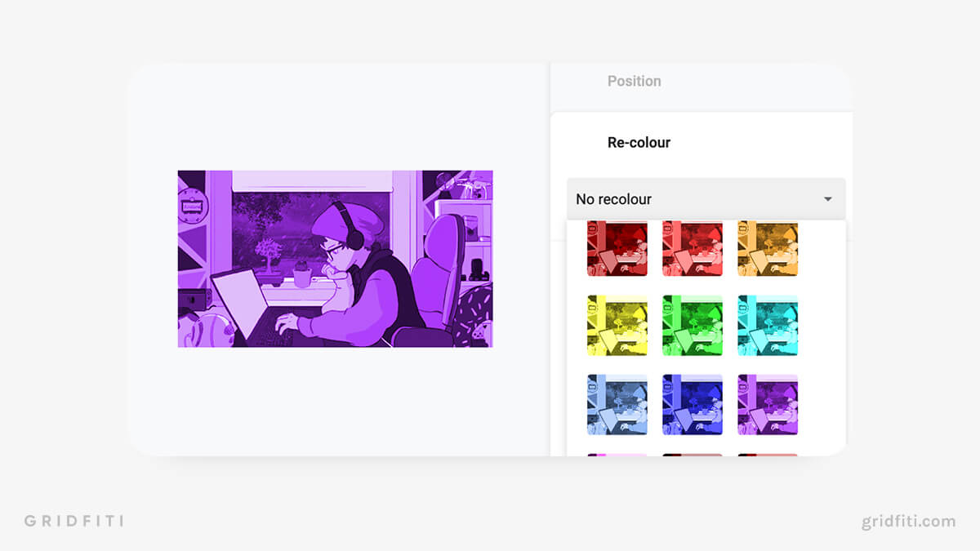This screenshot has height=551, width=980.
Task: Select the orange recolour swatch
Action: pyautogui.click(x=768, y=247)
